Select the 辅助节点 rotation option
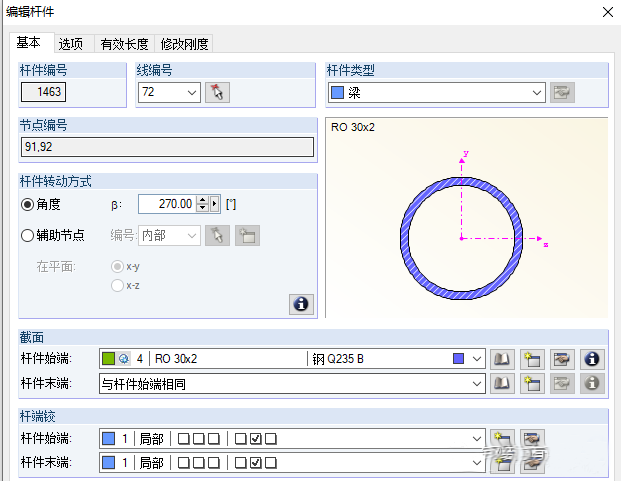This screenshot has height=481, width=621. pos(28,235)
